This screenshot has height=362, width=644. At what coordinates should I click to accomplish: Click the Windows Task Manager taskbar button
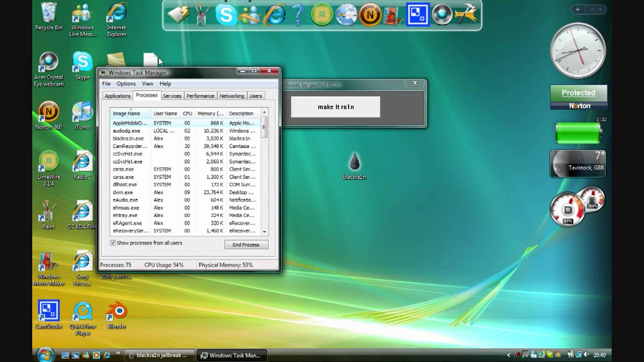pos(231,355)
